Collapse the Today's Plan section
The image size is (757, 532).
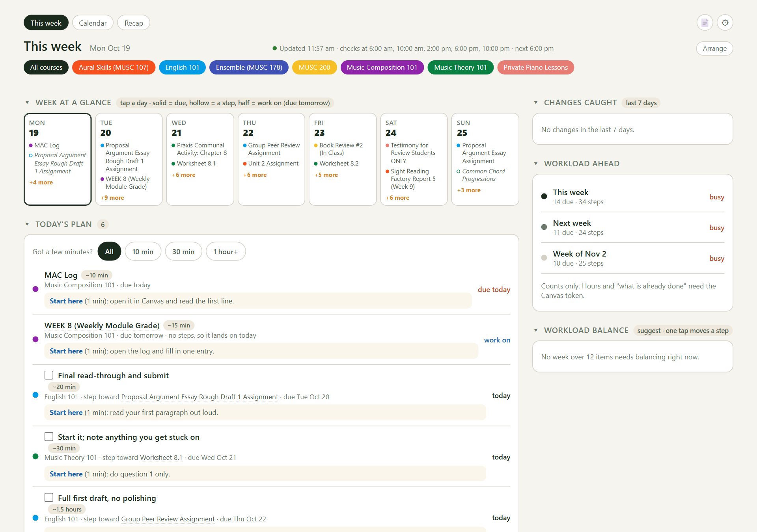point(27,224)
